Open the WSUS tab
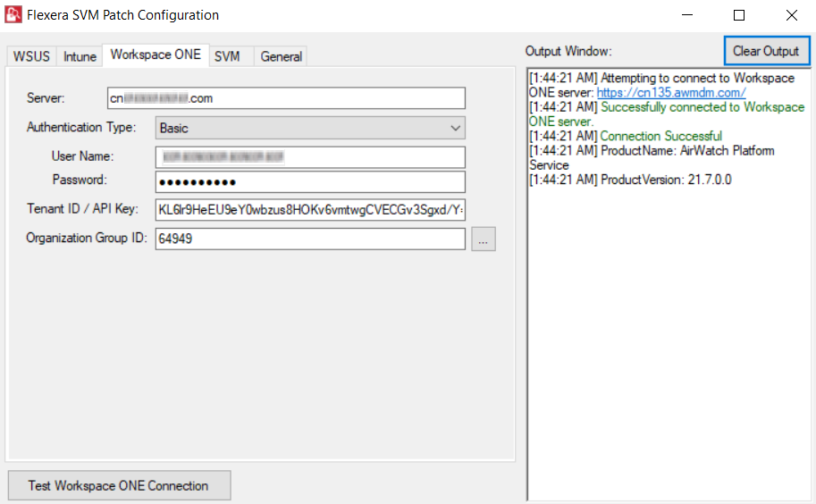 pos(31,56)
